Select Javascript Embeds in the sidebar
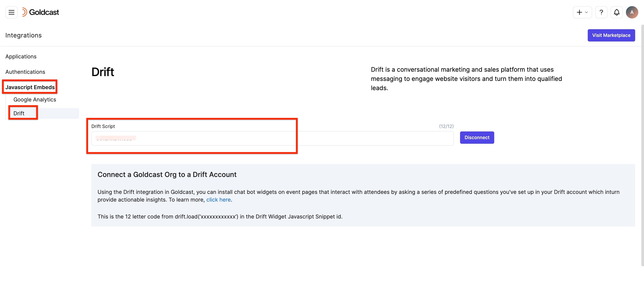The width and height of the screenshot is (644, 299). tap(30, 87)
